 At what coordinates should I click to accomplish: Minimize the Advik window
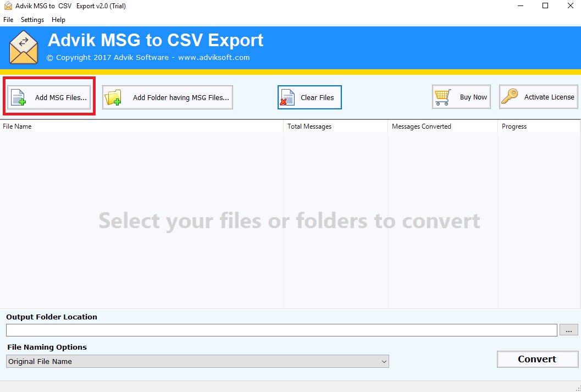click(x=519, y=6)
